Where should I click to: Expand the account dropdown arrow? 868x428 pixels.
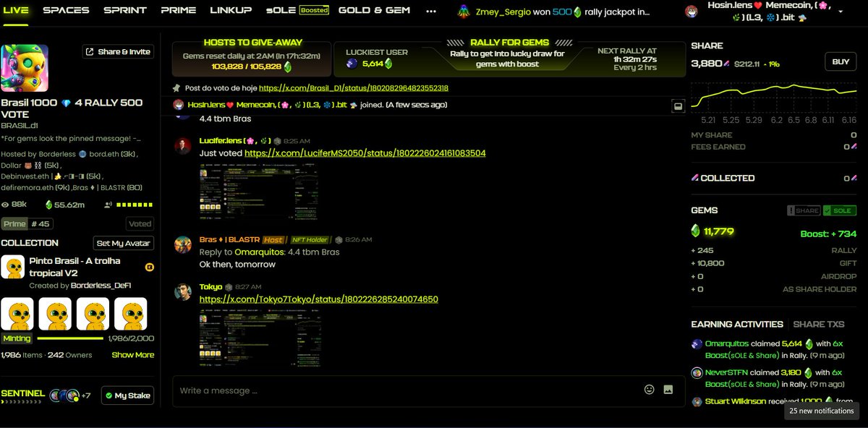pos(841,12)
